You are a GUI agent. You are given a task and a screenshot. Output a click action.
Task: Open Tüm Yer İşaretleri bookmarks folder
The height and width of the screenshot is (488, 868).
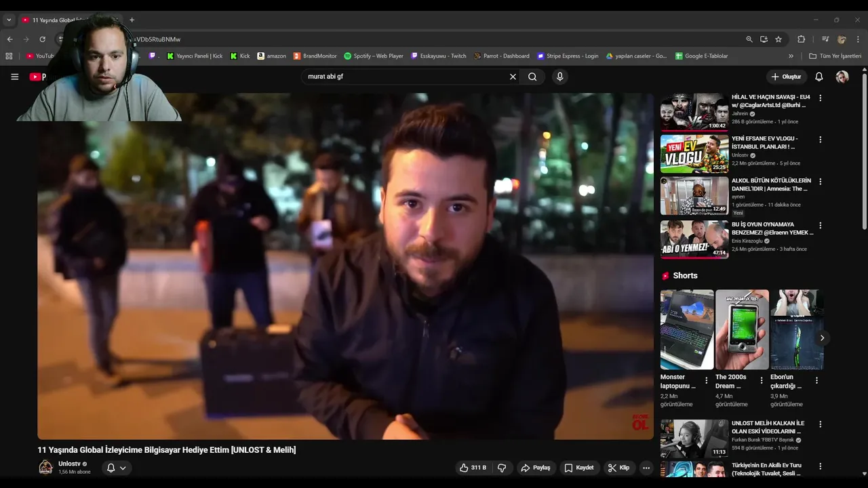[835, 56]
